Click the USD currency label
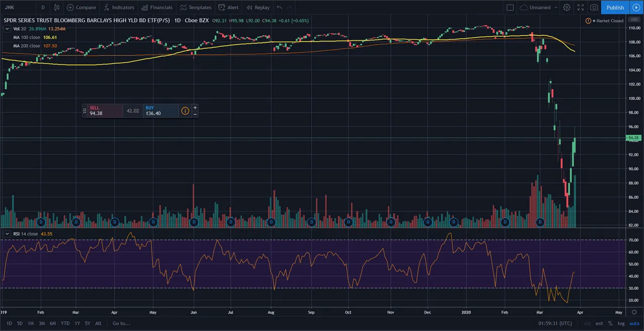Image resolution: width=644 pixels, height=331 pixels. [634, 20]
